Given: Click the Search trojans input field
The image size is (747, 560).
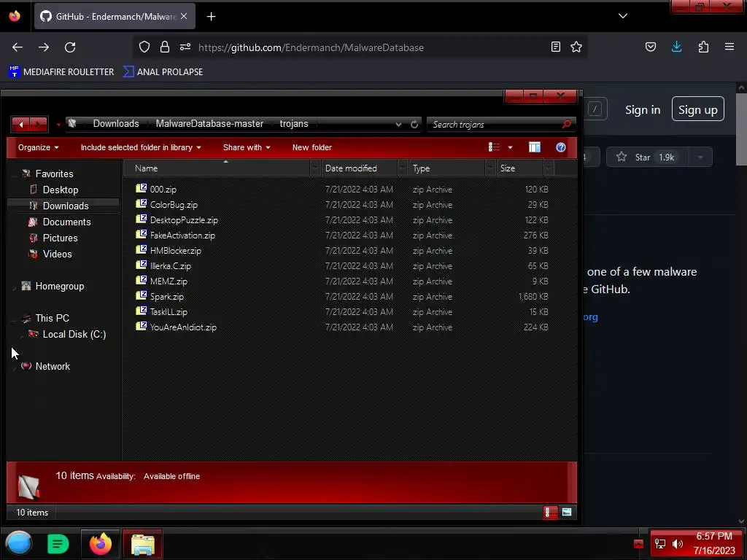Looking at the screenshot, I should tap(494, 124).
